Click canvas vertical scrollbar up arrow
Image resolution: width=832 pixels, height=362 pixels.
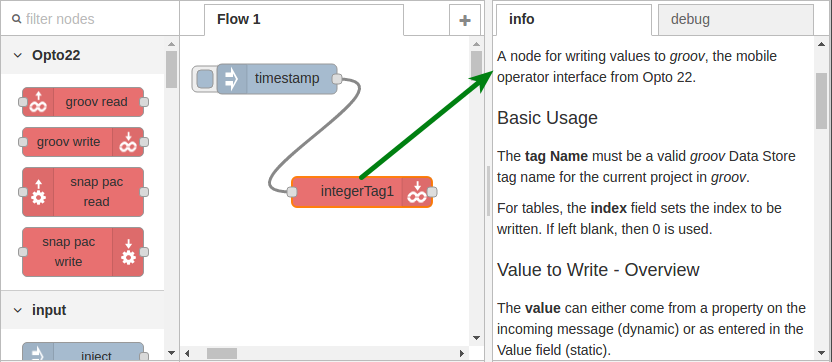click(x=476, y=44)
